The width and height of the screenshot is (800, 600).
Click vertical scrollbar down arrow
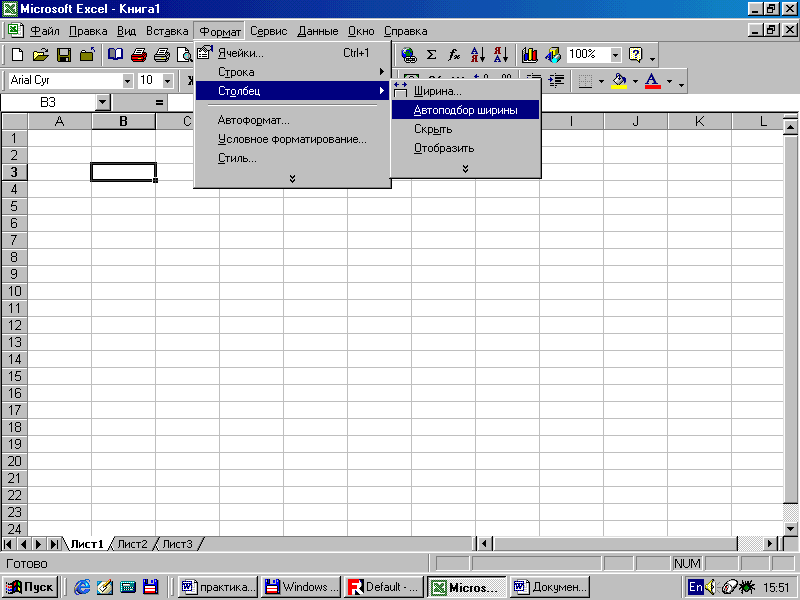790,529
